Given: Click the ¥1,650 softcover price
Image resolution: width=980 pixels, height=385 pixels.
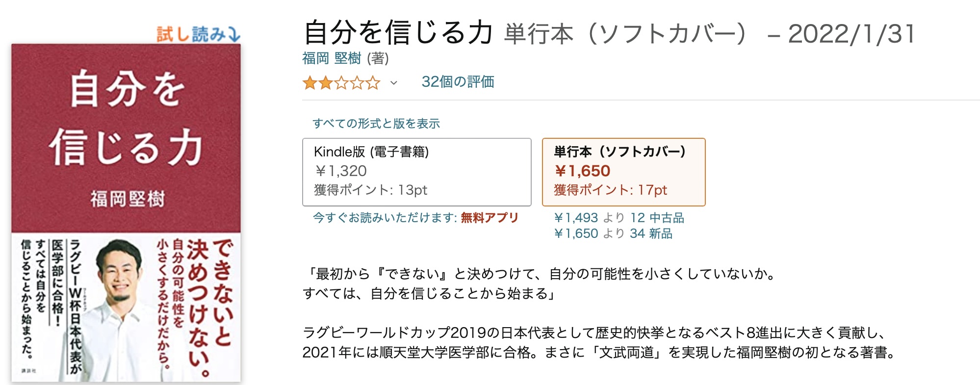Looking at the screenshot, I should tap(582, 171).
